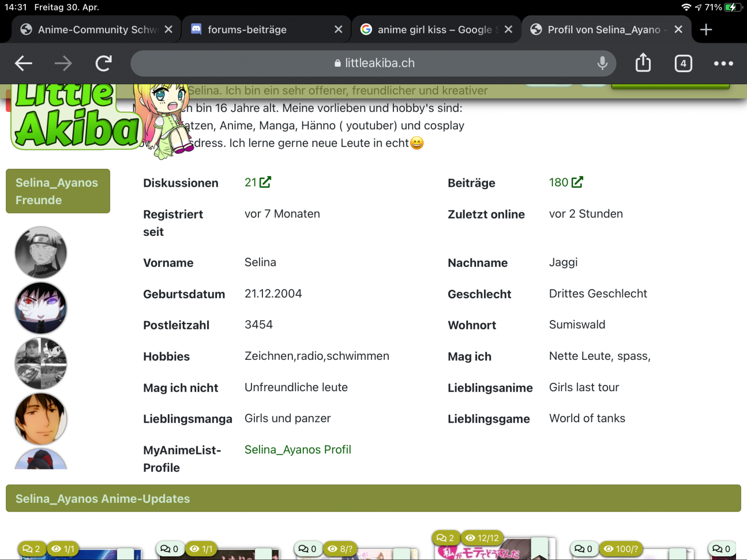The image size is (747, 560).
Task: Open the Selina_Ayanos Profil MyAnimeList link
Action: [x=297, y=449]
